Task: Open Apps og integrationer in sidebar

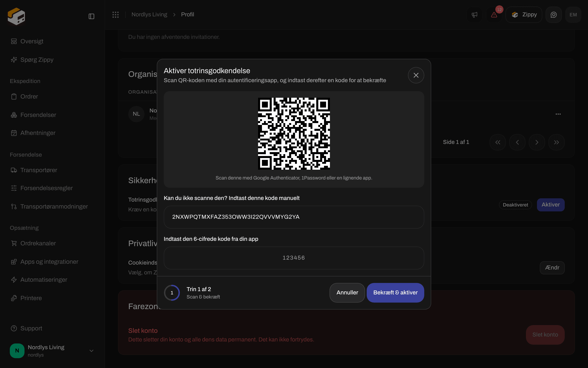Action: [x=52, y=262]
